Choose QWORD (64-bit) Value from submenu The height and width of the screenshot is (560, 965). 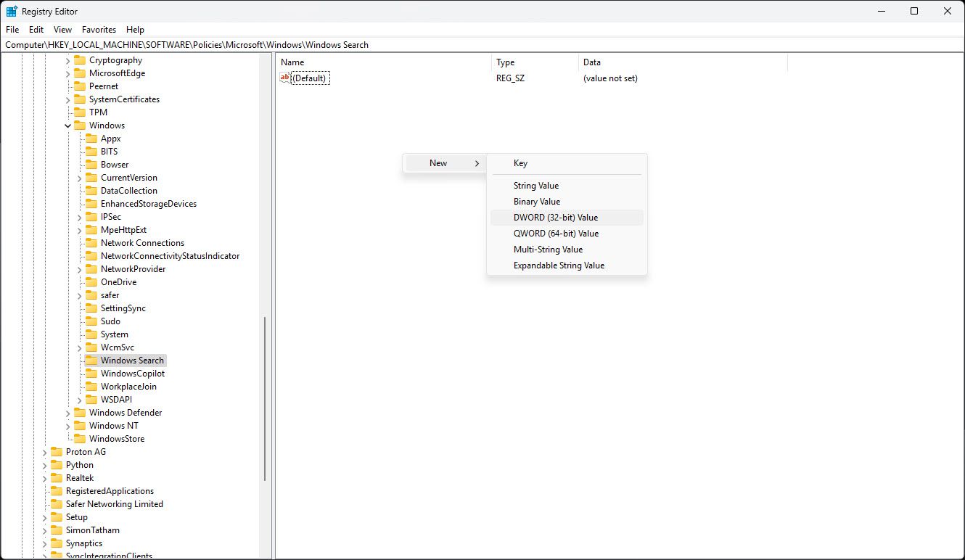(x=567, y=234)
